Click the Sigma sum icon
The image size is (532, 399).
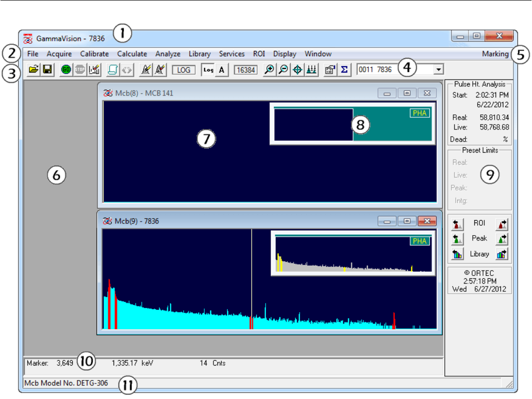coord(344,69)
